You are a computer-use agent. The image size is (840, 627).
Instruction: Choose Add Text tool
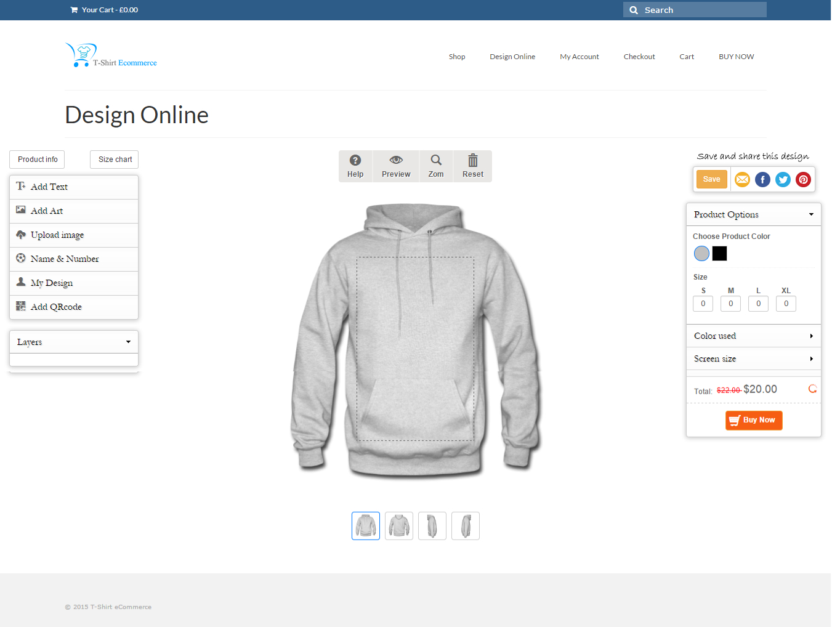click(74, 187)
